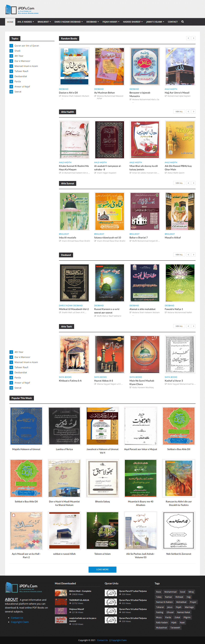
Task: Click the LOAD MORE button
Action: 102,569
